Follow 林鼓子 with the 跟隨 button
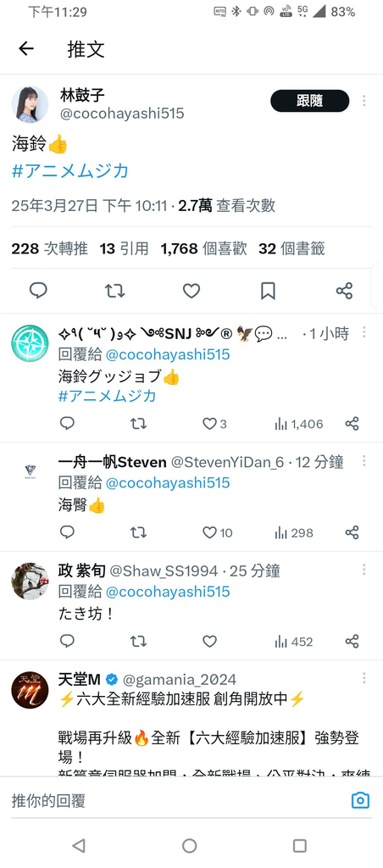383x868 pixels. (x=310, y=101)
